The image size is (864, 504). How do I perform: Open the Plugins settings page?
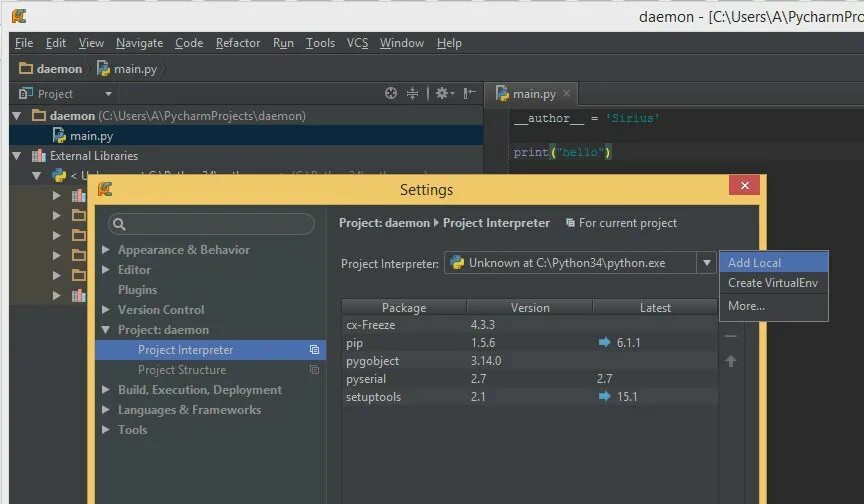click(x=137, y=290)
